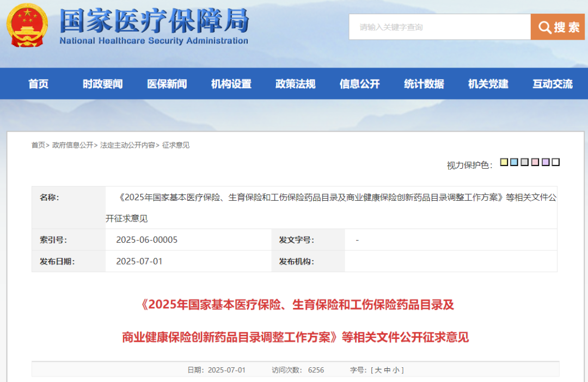This screenshot has width=588, height=382.
Task: Open the 首页 navigation menu
Action: [38, 84]
